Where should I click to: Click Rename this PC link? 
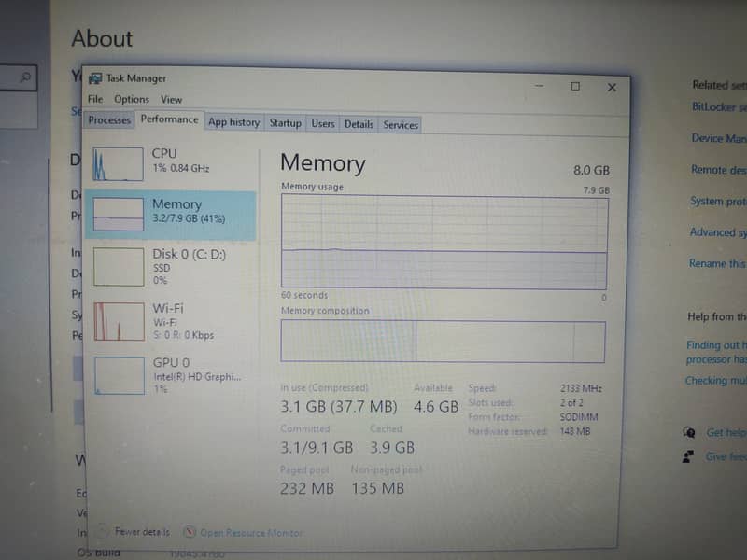pos(717,263)
